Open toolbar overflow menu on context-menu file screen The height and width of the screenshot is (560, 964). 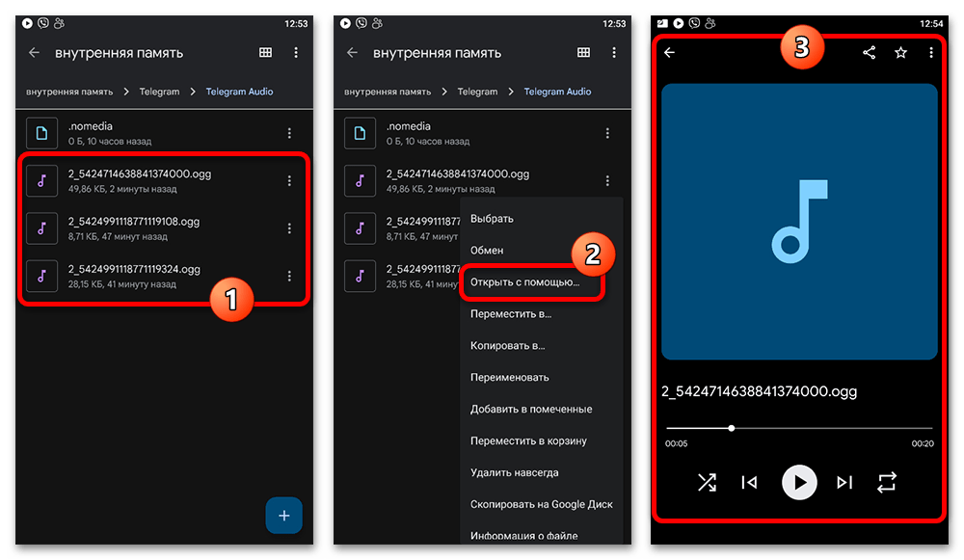[613, 53]
